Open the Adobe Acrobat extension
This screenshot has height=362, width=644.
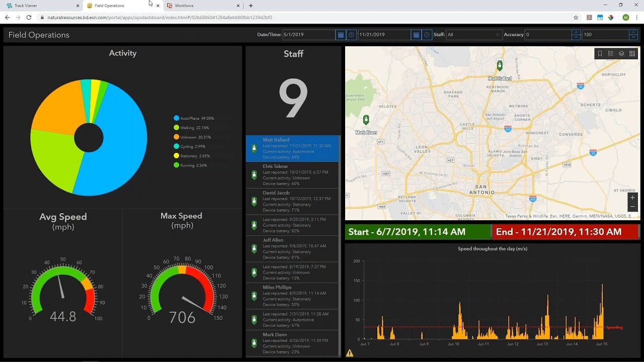click(x=589, y=17)
